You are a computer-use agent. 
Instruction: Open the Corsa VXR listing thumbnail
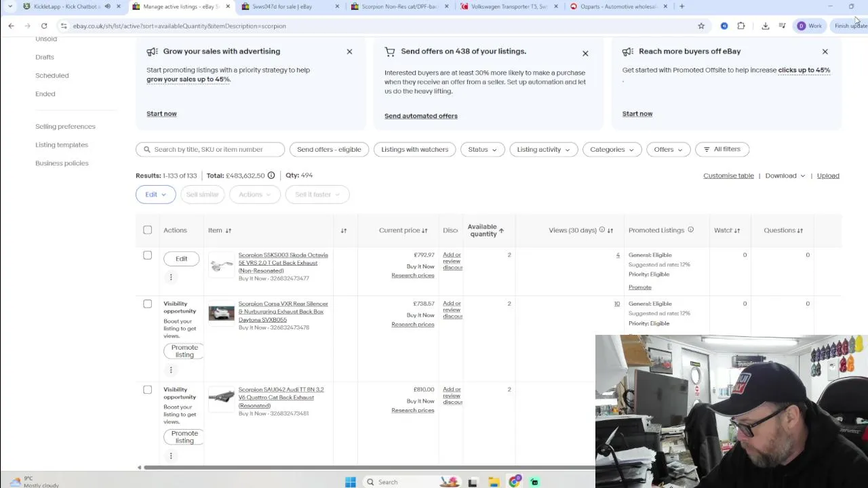click(221, 313)
